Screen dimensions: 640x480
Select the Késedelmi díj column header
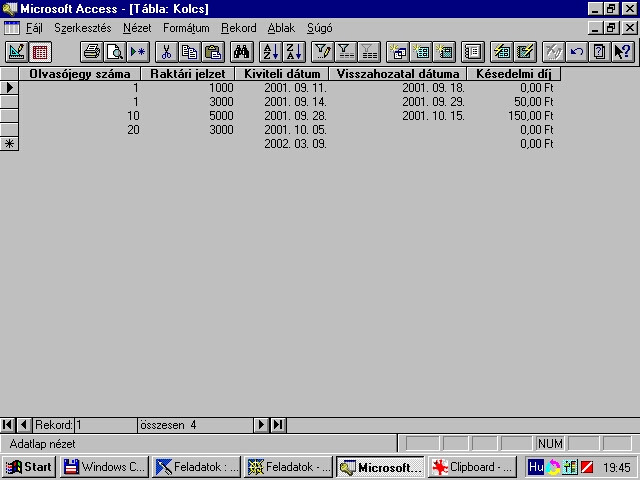click(x=513, y=74)
